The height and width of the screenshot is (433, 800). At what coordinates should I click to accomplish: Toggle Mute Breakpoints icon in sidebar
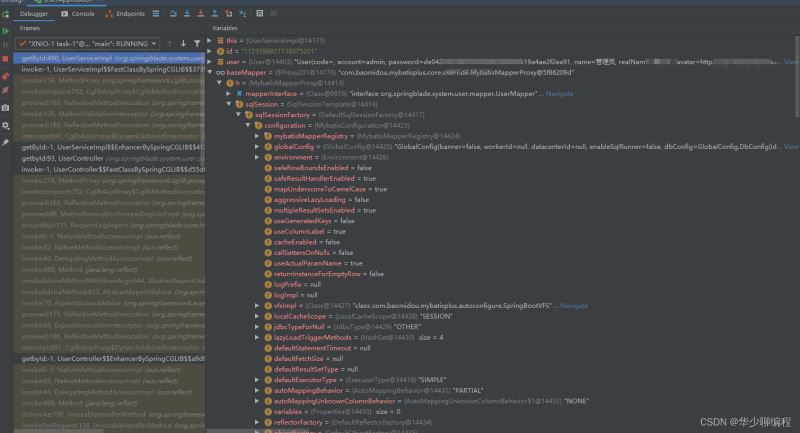(6, 91)
